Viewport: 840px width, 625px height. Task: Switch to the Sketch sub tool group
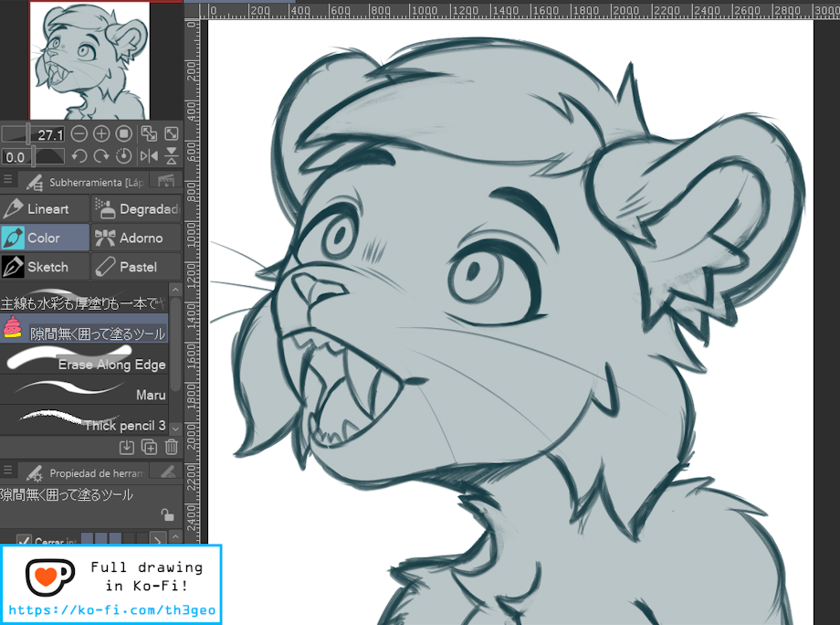(x=46, y=267)
